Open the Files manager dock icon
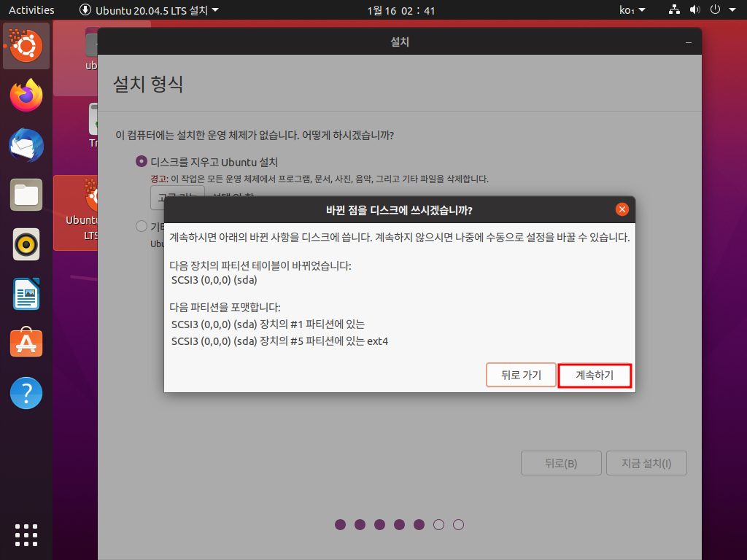Screen dimensions: 747x560 (26, 195)
